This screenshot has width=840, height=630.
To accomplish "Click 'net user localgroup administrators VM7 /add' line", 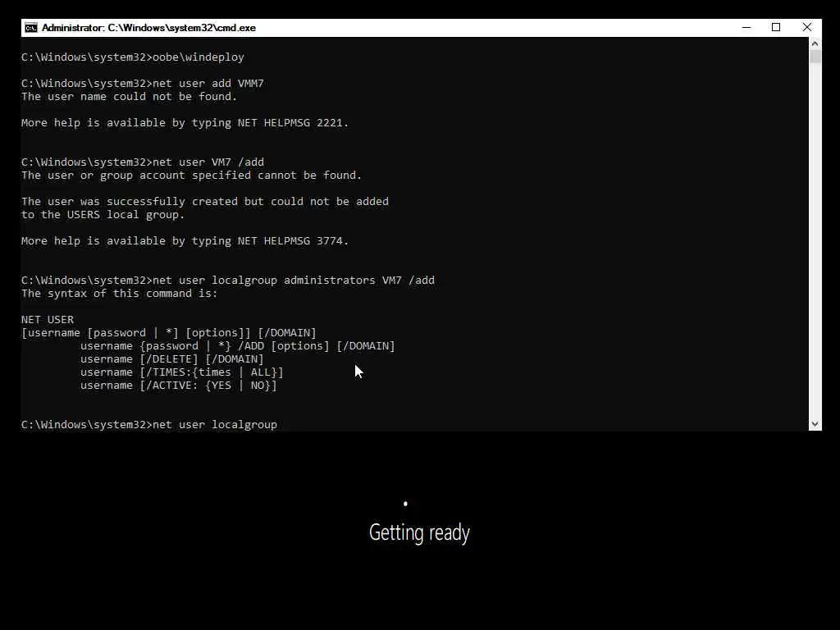I will click(228, 281).
